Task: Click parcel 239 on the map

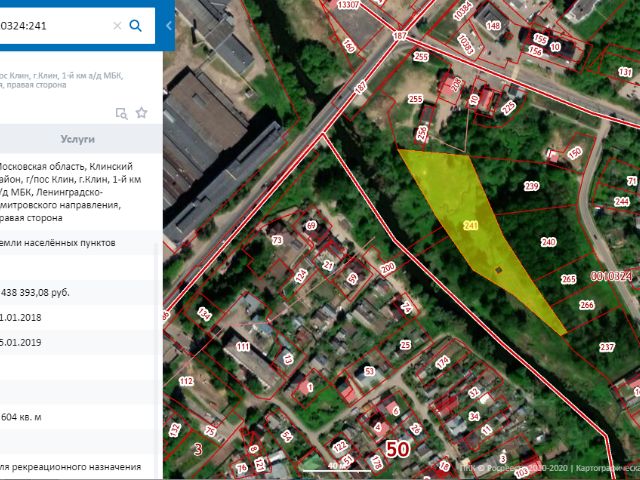Action: click(x=531, y=187)
